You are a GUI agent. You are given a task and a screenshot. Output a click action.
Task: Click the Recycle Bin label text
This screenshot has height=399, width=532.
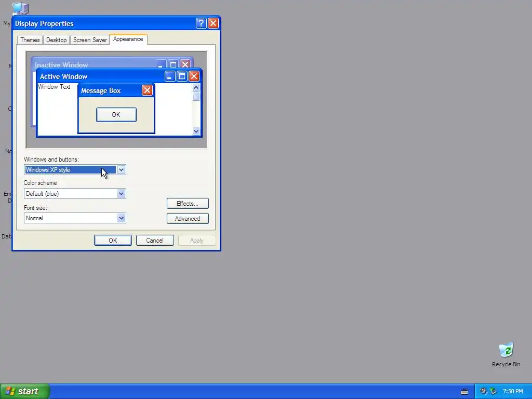[506, 364]
